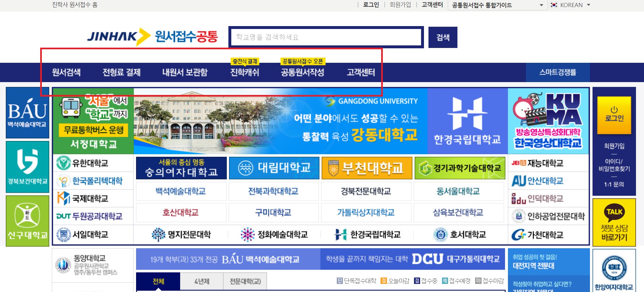644x292 pixels.
Task: Click the 구미대학교 text box
Action: [x=274, y=212]
